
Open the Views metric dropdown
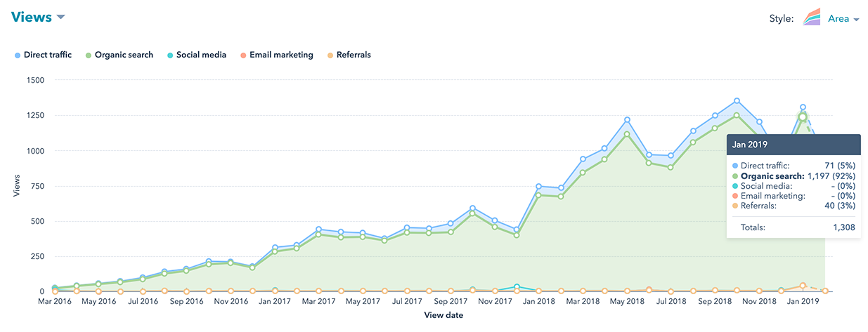(x=38, y=18)
